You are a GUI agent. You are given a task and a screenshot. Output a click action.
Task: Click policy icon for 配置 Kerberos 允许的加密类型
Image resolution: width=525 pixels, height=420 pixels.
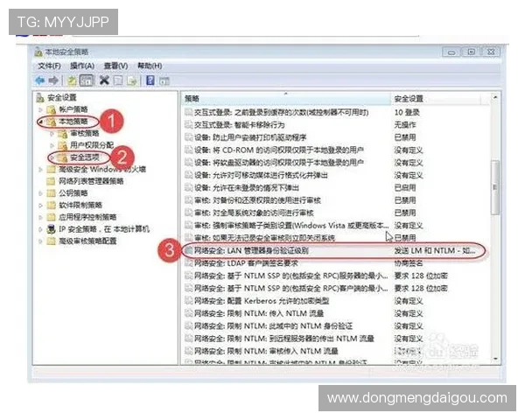click(188, 301)
